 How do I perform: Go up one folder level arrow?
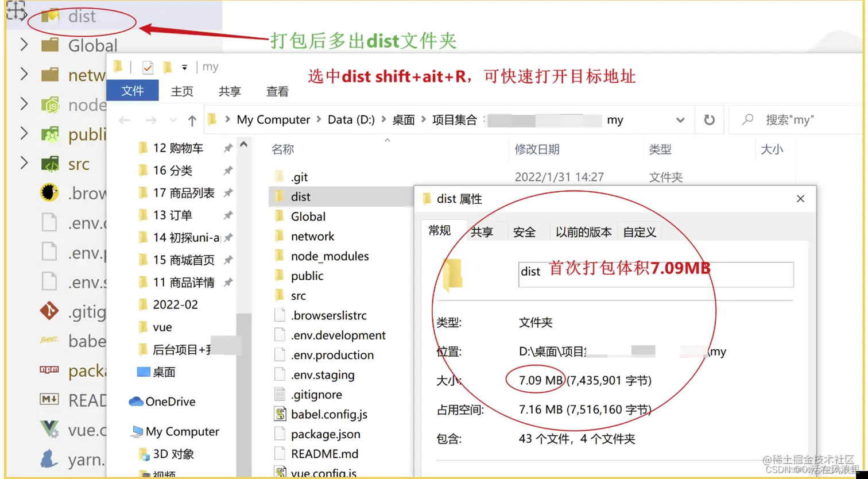[192, 120]
